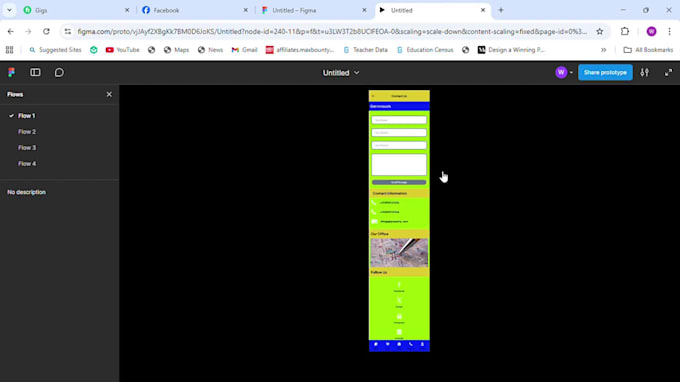Click the address bar URL
Viewport: 680px width, 382px height.
pyautogui.click(x=332, y=31)
